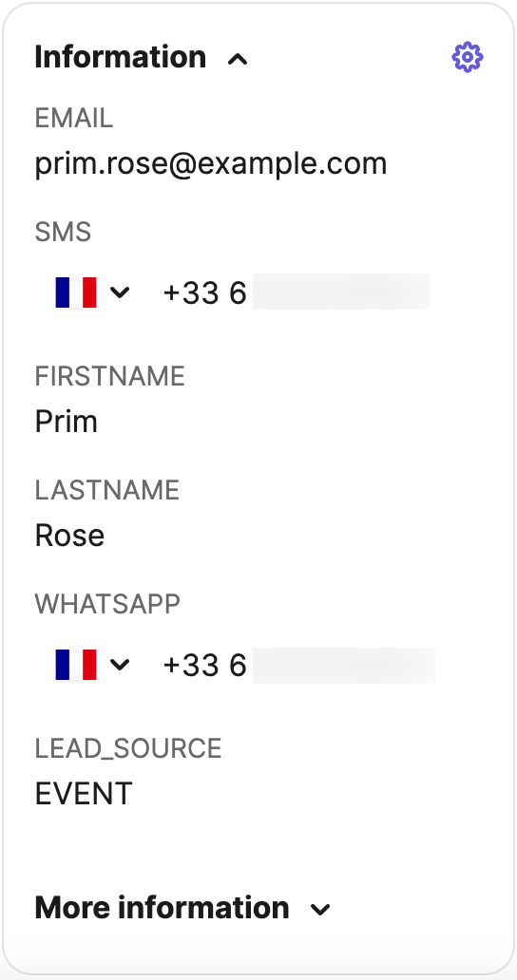Image resolution: width=517 pixels, height=980 pixels.
Task: Edit the last name value Rose
Action: coord(69,536)
